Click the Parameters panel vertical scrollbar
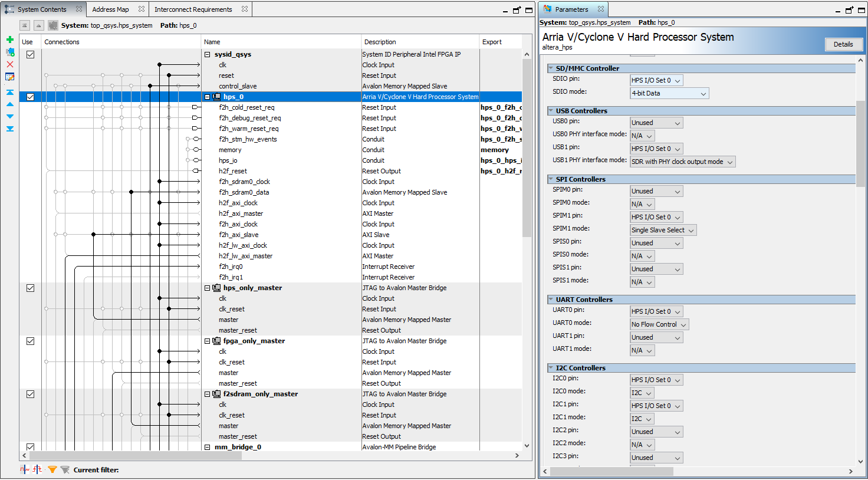This screenshot has height=480, width=868. point(860,144)
